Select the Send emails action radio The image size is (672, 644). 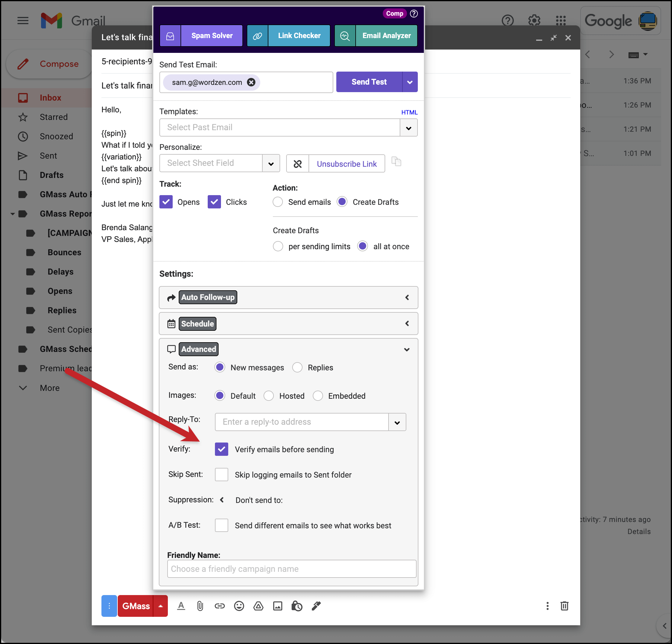[278, 202]
